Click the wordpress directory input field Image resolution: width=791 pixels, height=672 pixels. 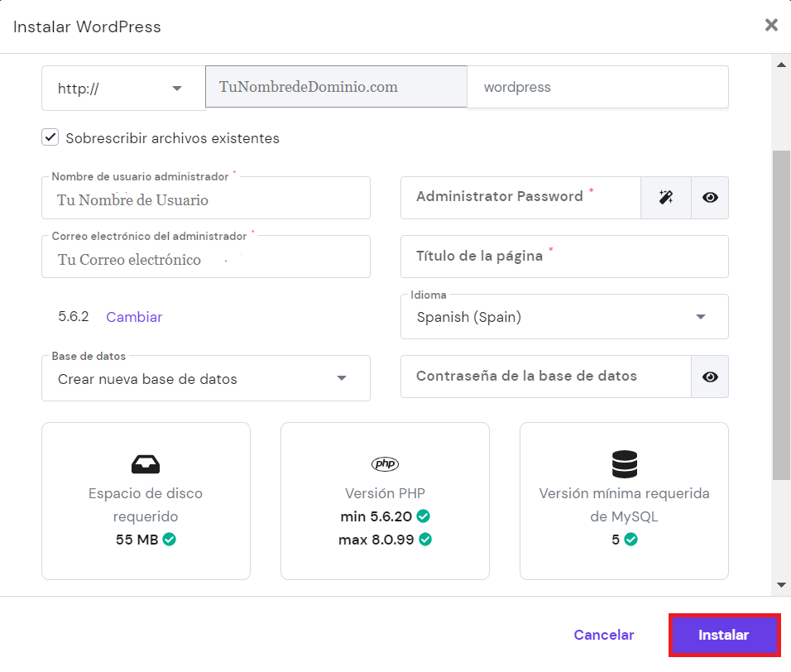(597, 87)
